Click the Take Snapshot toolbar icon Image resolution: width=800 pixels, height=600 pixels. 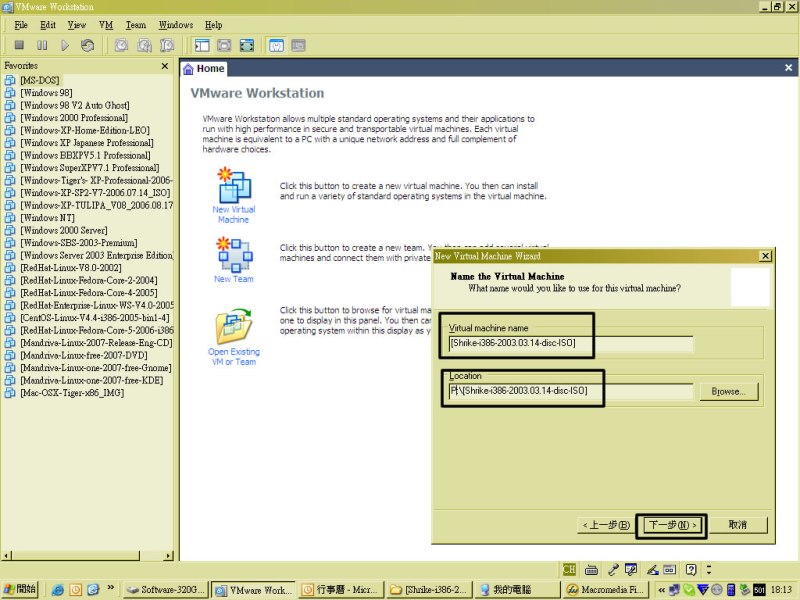tap(121, 45)
